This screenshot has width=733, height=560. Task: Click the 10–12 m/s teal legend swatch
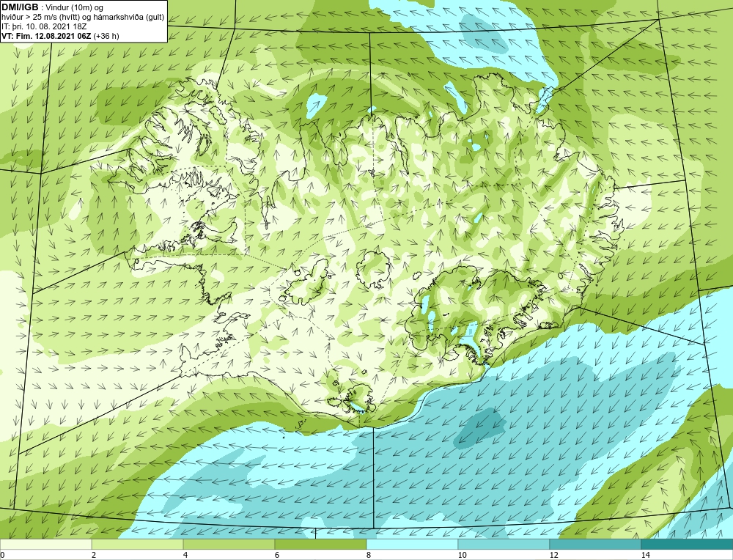coord(504,544)
